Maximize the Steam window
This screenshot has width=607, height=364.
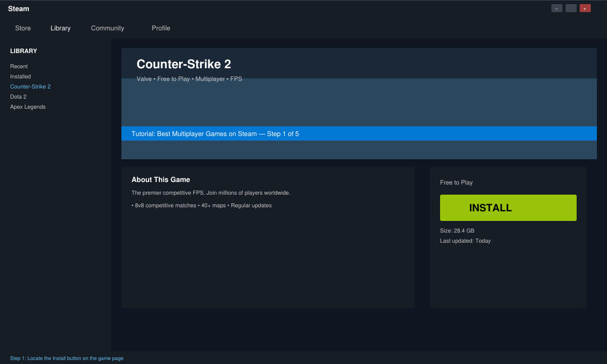coord(571,8)
